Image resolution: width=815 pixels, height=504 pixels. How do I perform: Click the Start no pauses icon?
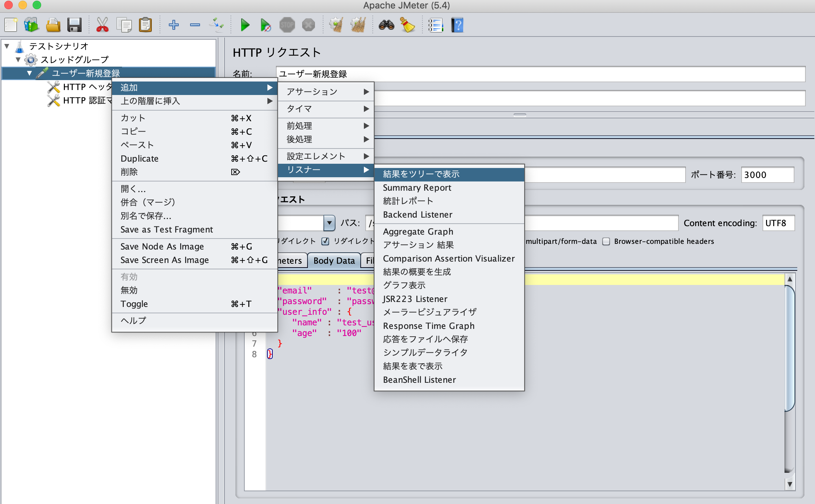click(266, 25)
